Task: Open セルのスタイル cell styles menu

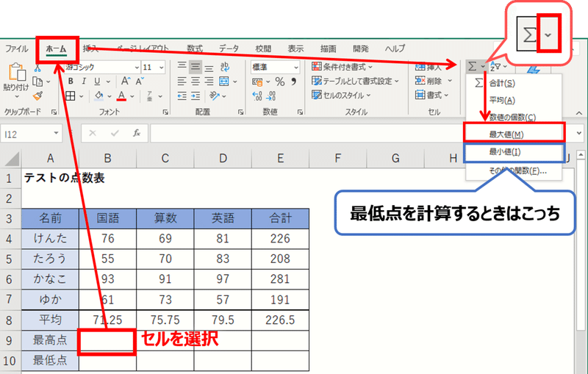Action: [341, 96]
